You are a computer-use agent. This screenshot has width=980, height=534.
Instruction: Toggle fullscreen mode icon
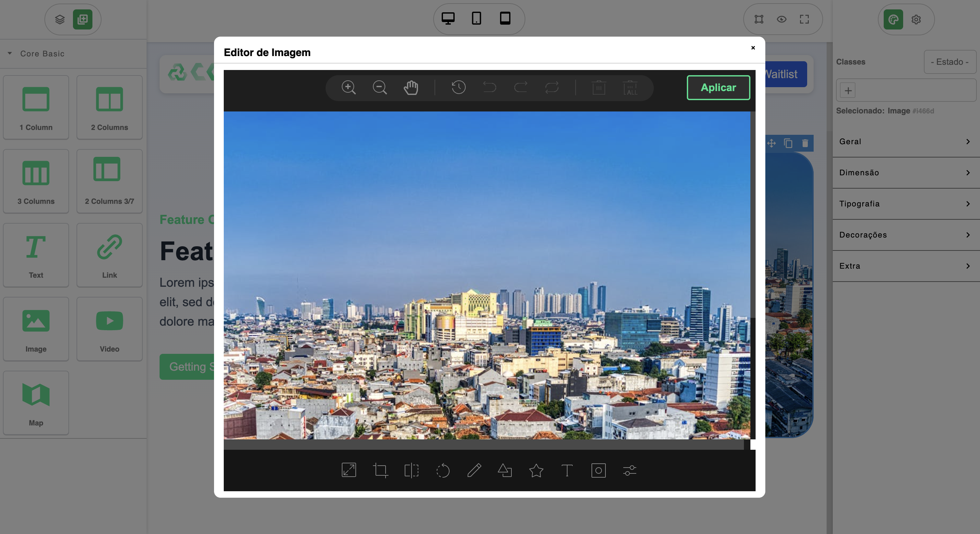pos(804,19)
